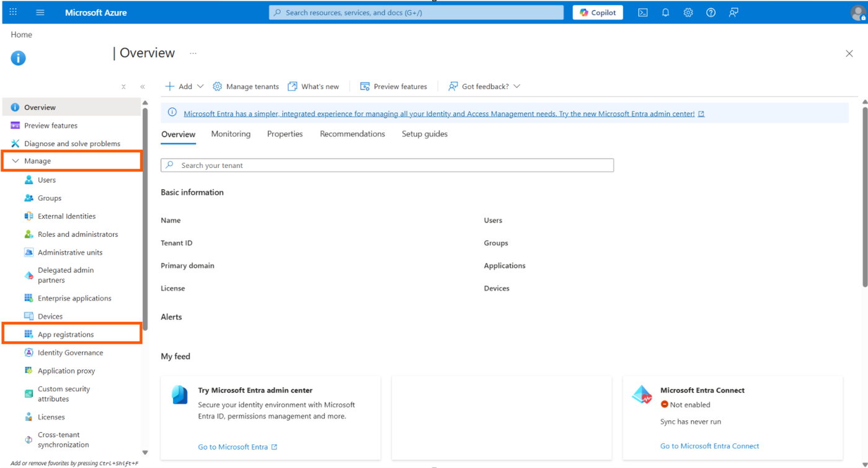Image resolution: width=868 pixels, height=468 pixels.
Task: Click the App registrations icon
Action: pos(29,334)
